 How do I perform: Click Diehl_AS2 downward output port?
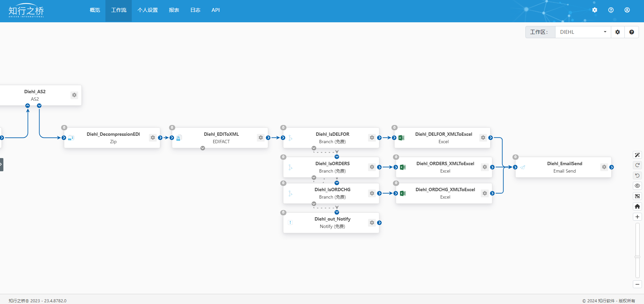(39, 106)
